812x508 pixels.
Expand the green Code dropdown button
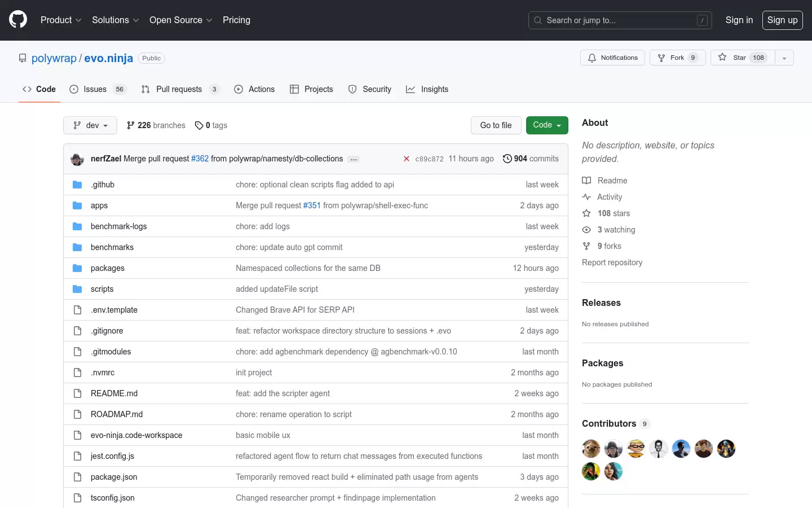click(547, 125)
